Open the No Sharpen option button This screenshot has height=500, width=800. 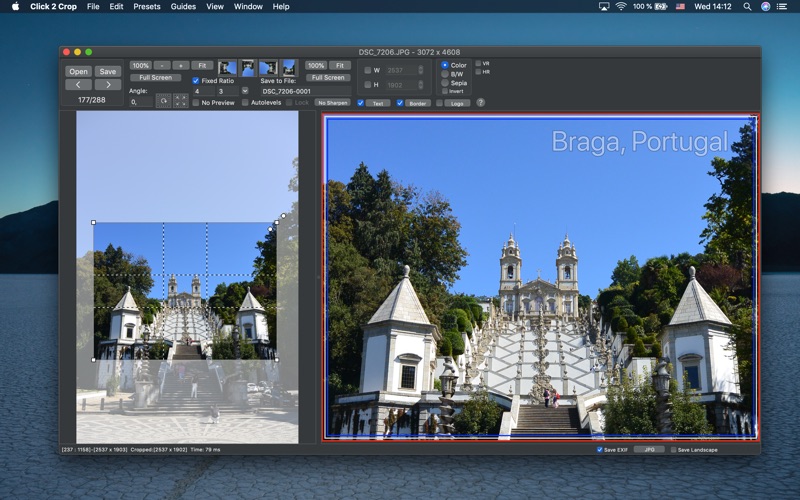332,103
